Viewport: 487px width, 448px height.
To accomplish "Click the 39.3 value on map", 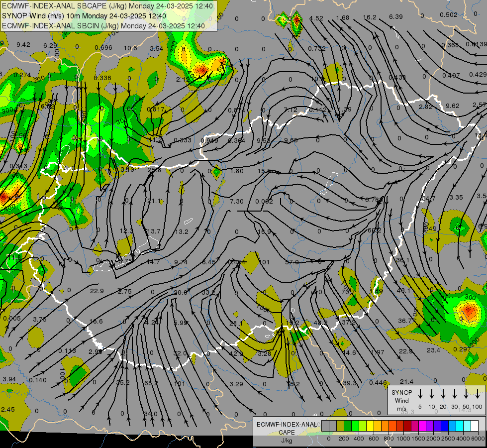I will tap(349, 383).
